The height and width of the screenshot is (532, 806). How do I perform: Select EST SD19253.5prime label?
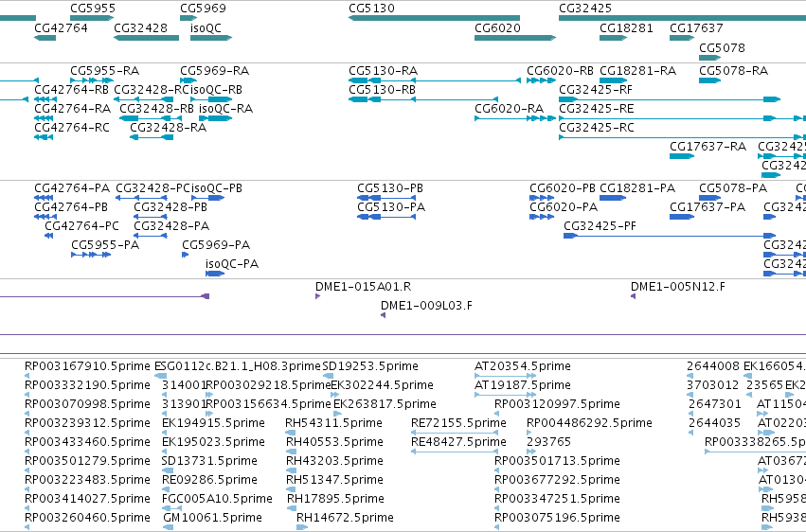[370, 366]
